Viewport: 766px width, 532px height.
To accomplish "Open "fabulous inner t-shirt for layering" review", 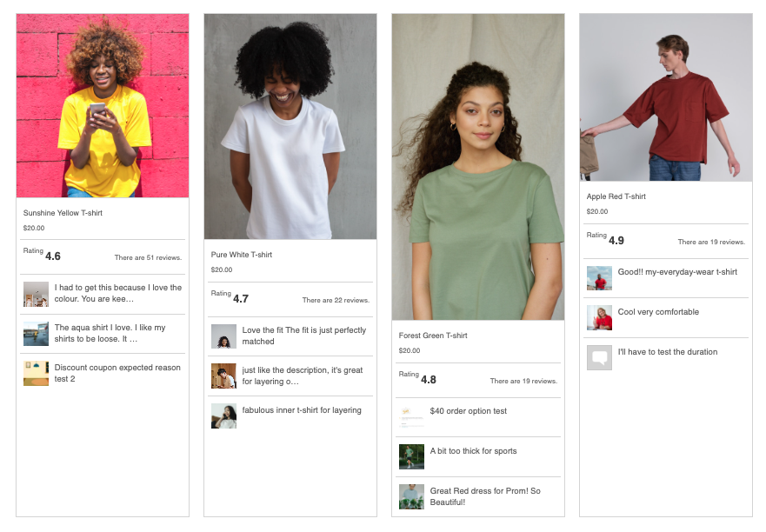I will (x=301, y=410).
